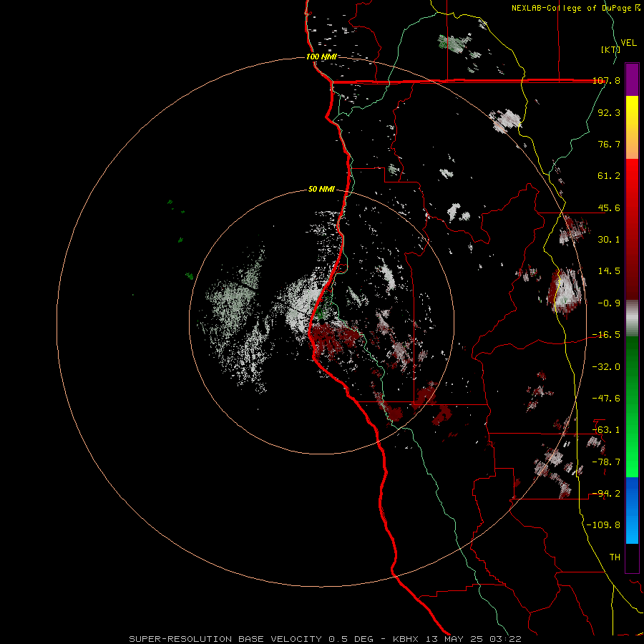Click the VEL legend title
The height and width of the screenshot is (644, 644).
click(x=628, y=43)
